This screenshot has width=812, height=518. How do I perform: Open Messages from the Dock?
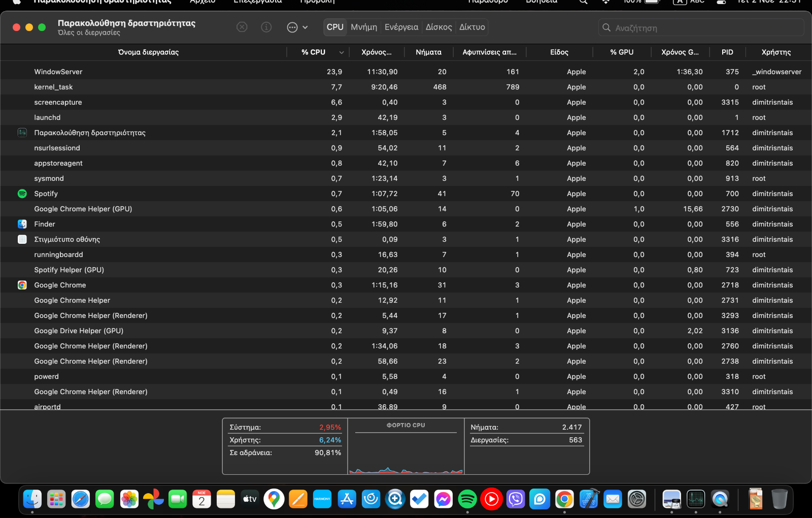click(x=105, y=499)
